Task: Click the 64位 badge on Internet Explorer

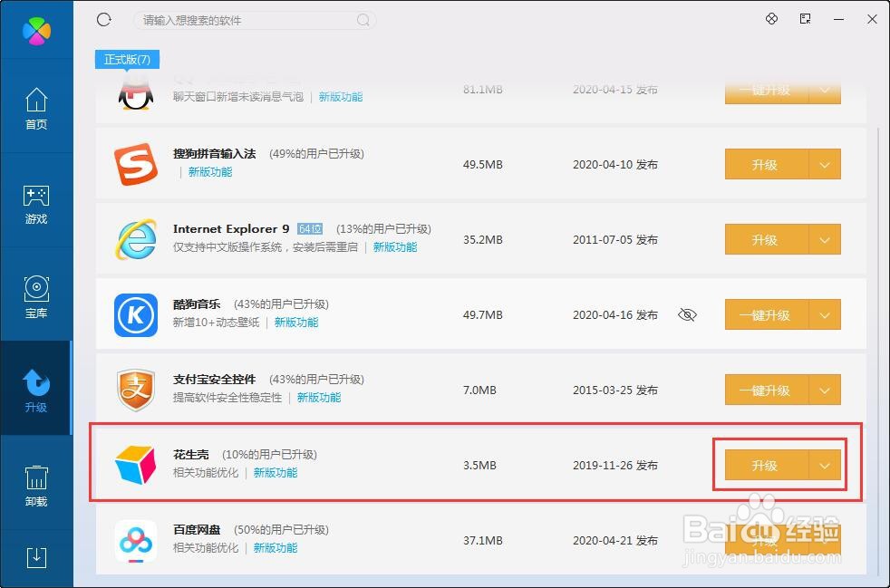Action: (x=310, y=228)
